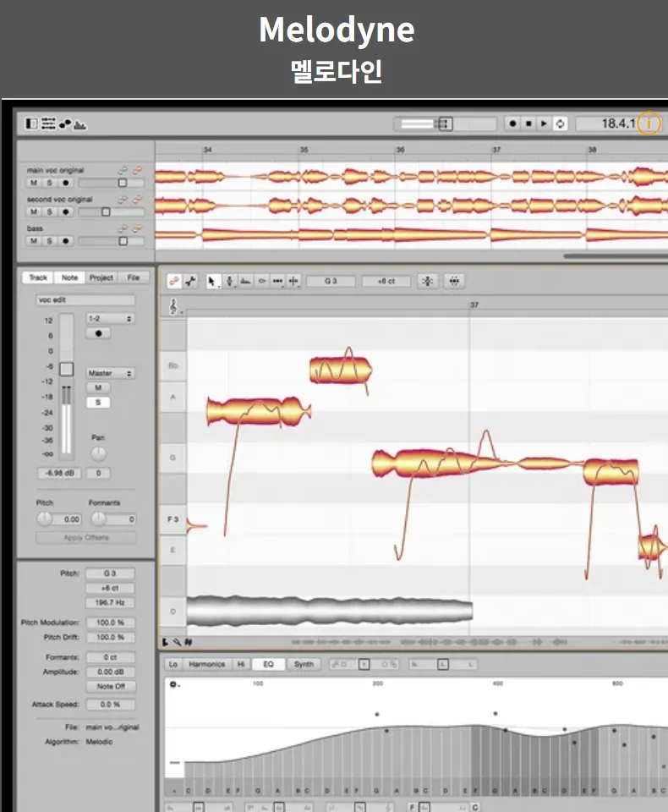Open the Master routing dropdown
Screen dimensions: 668x812
pyautogui.click(x=110, y=373)
